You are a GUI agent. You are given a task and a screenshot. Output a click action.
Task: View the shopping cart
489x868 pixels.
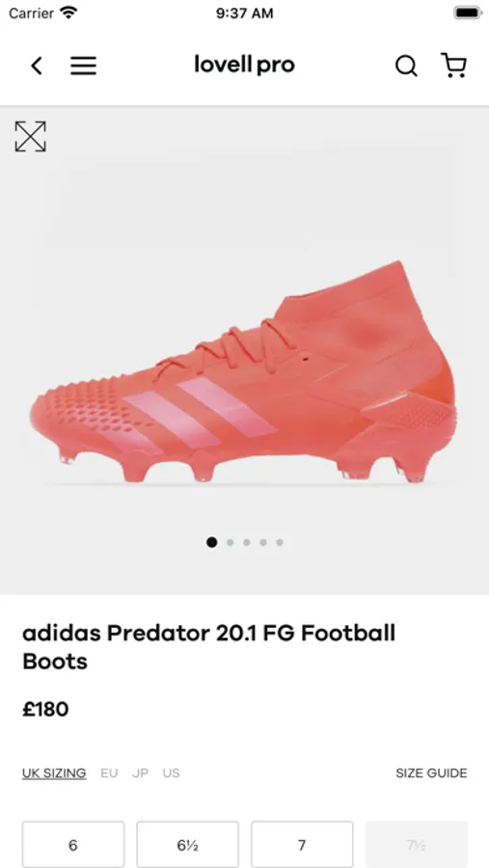pos(453,66)
